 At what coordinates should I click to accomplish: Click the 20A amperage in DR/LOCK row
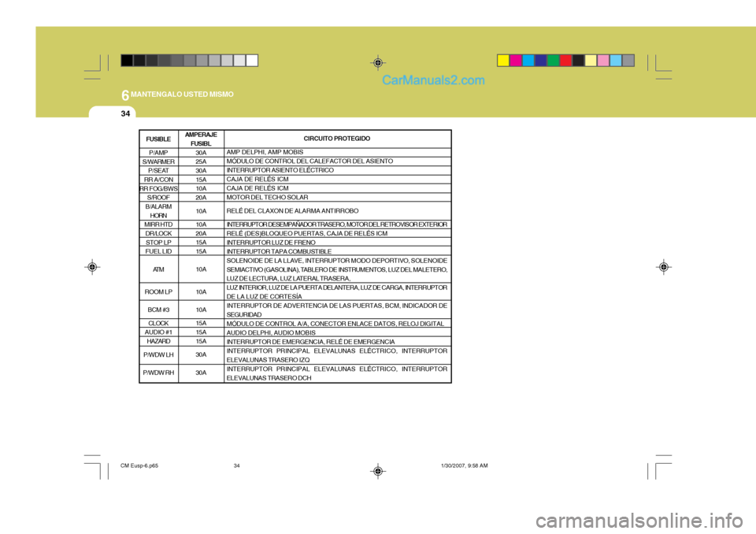tap(201, 233)
